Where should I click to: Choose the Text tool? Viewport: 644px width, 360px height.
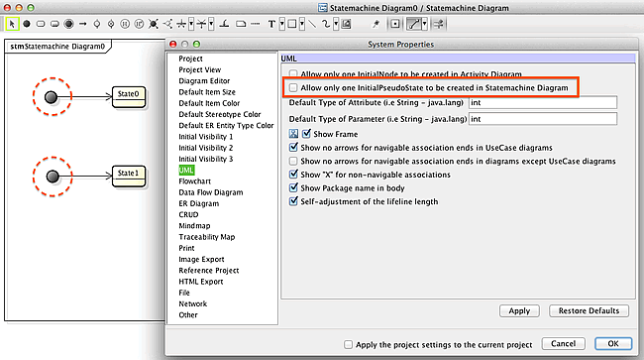point(271,24)
